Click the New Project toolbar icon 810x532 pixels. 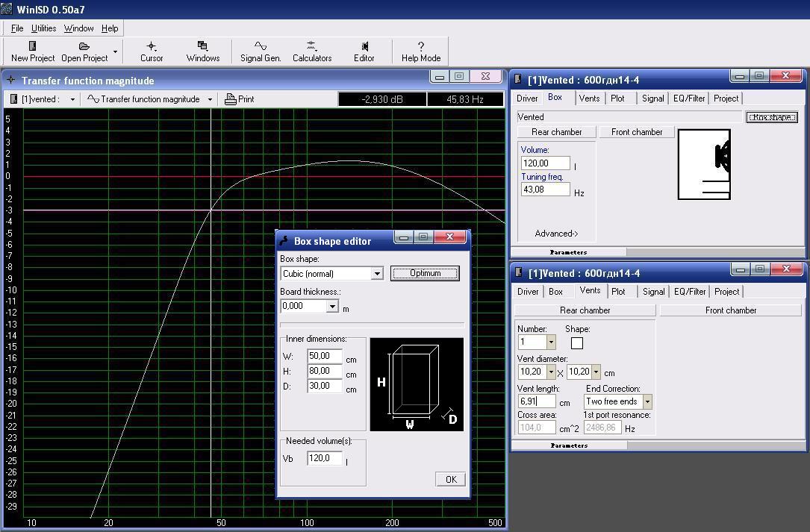pos(33,47)
